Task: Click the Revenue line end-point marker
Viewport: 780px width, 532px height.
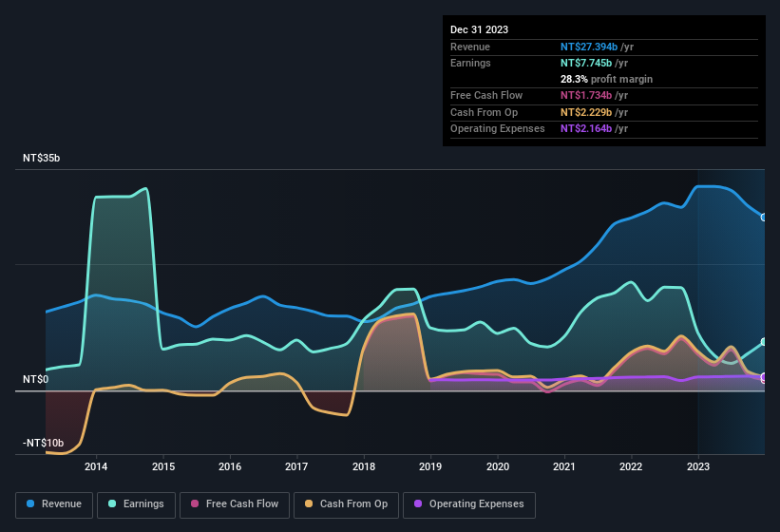Action: pos(764,218)
